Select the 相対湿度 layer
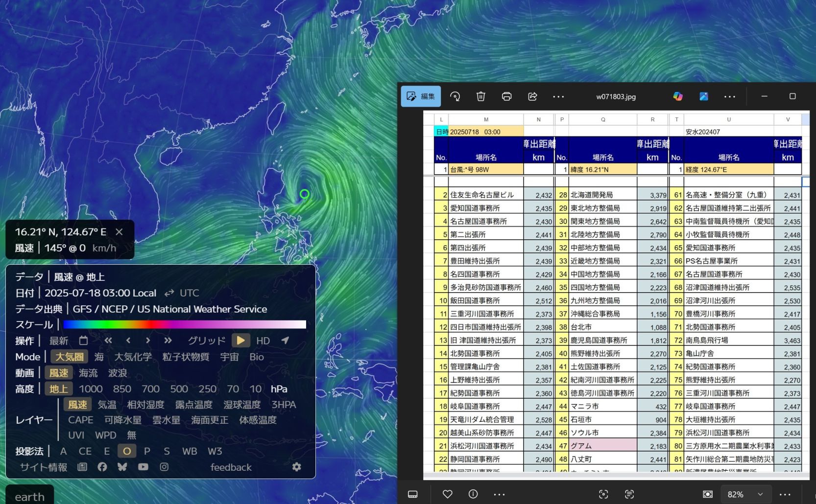The width and height of the screenshot is (816, 504). point(145,405)
